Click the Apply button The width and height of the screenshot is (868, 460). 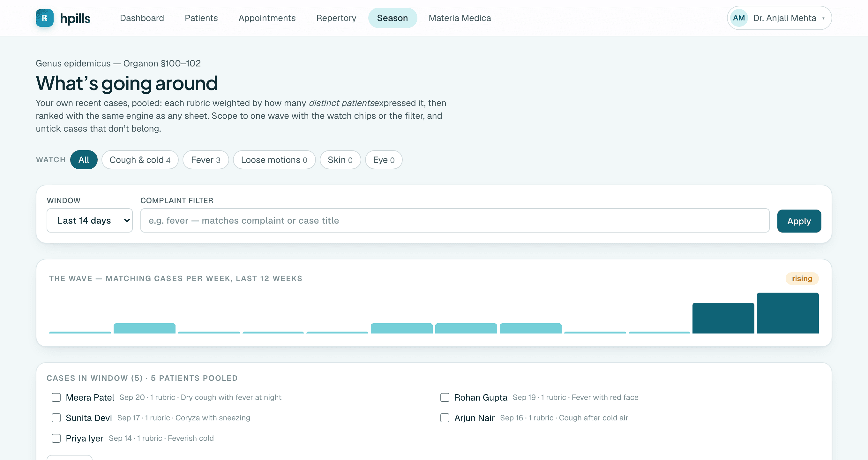799,221
